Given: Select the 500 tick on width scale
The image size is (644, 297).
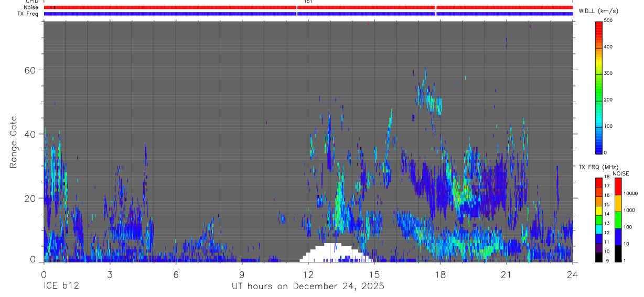Looking at the screenshot, I should pyautogui.click(x=609, y=20).
